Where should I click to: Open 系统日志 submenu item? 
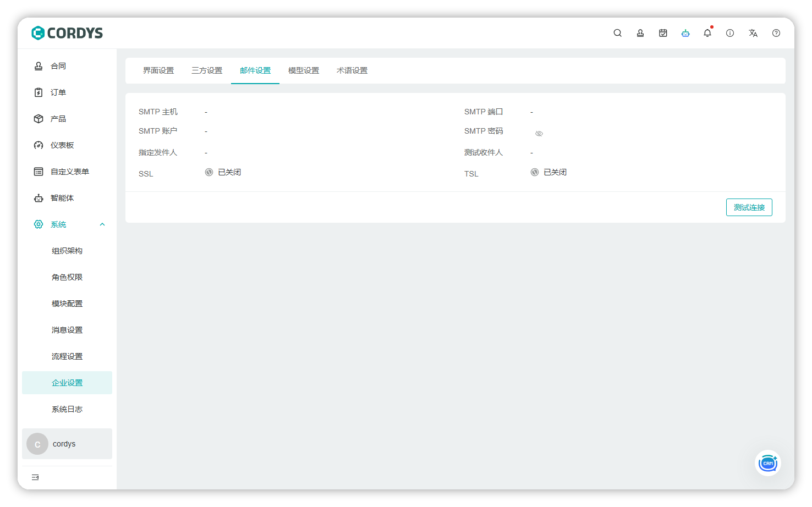pos(67,409)
